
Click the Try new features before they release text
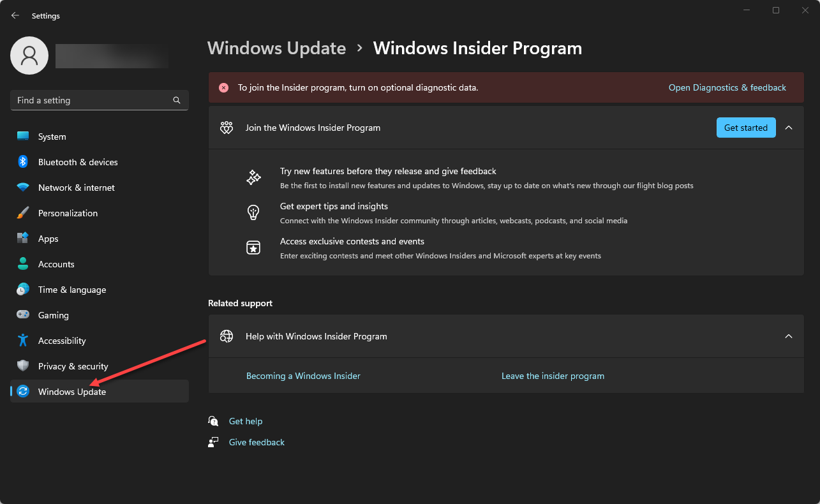click(388, 171)
